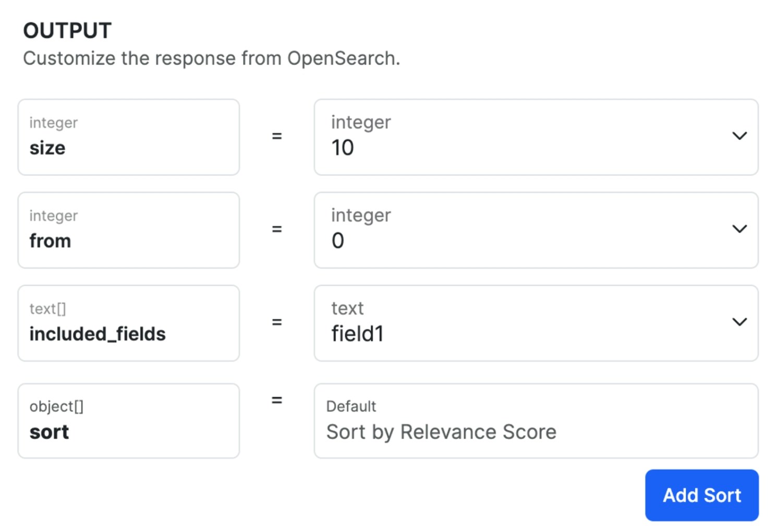Open the text field1 value dropdown
This screenshot has width=777, height=532.
(521, 323)
